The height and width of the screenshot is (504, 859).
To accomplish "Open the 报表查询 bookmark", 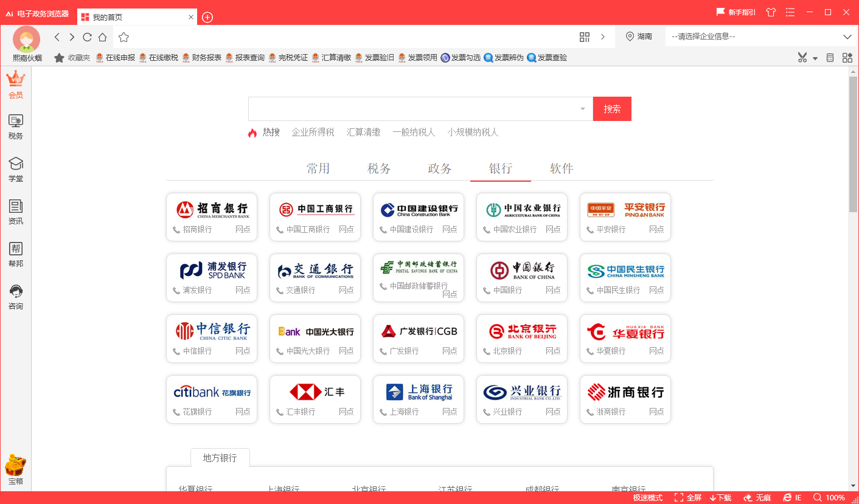I will pos(245,58).
